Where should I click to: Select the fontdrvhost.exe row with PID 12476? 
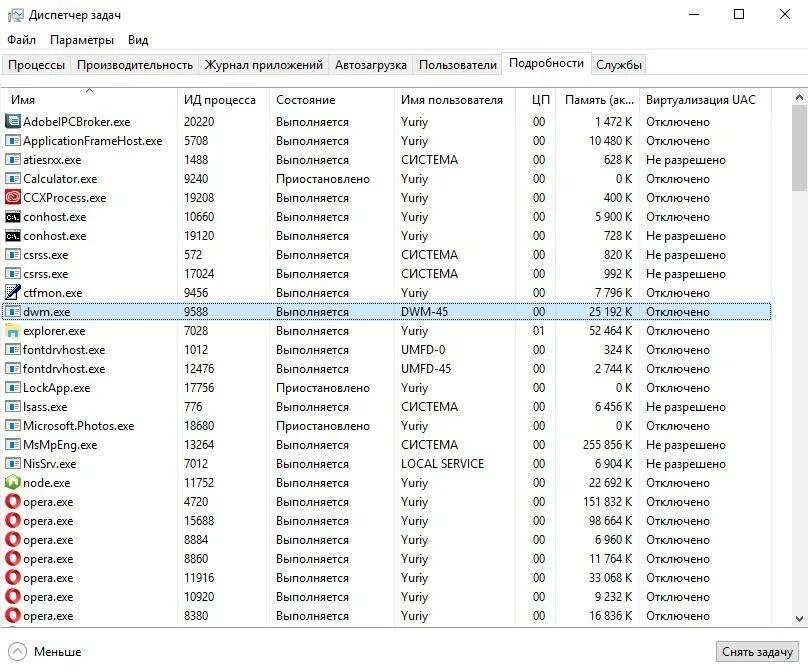(x=386, y=368)
